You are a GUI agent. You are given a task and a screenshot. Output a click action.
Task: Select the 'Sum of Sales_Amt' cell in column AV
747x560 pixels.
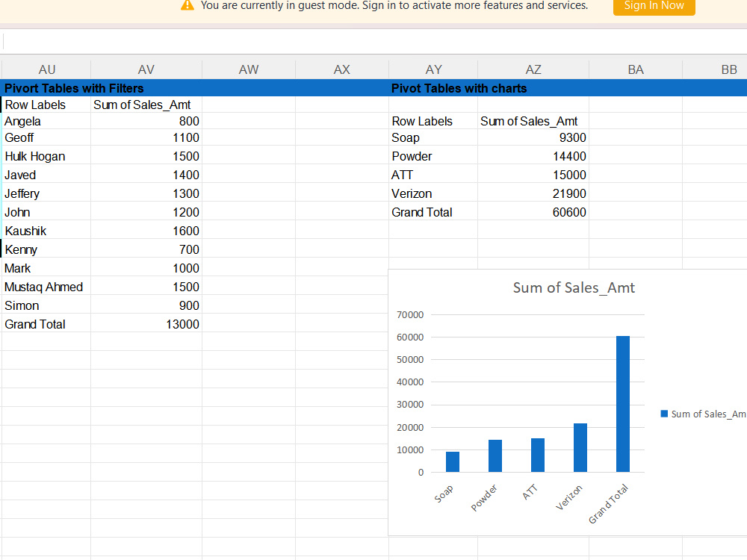pos(146,105)
